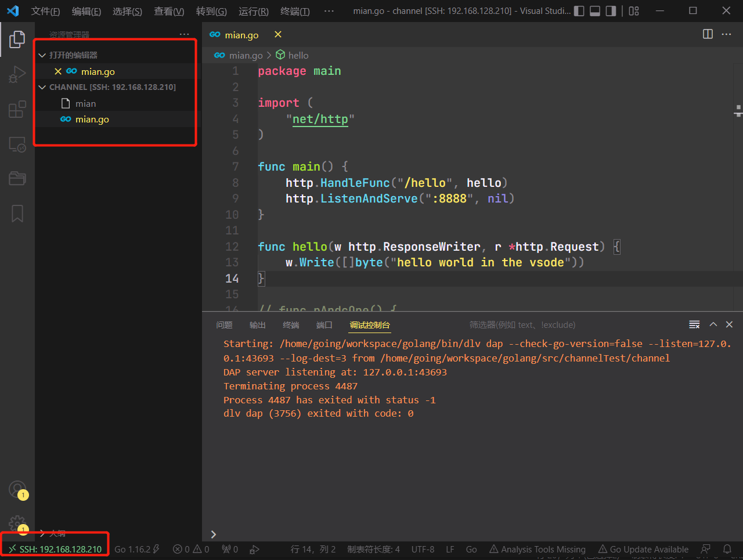Open the Run and Debug view
The image size is (743, 560).
click(17, 74)
